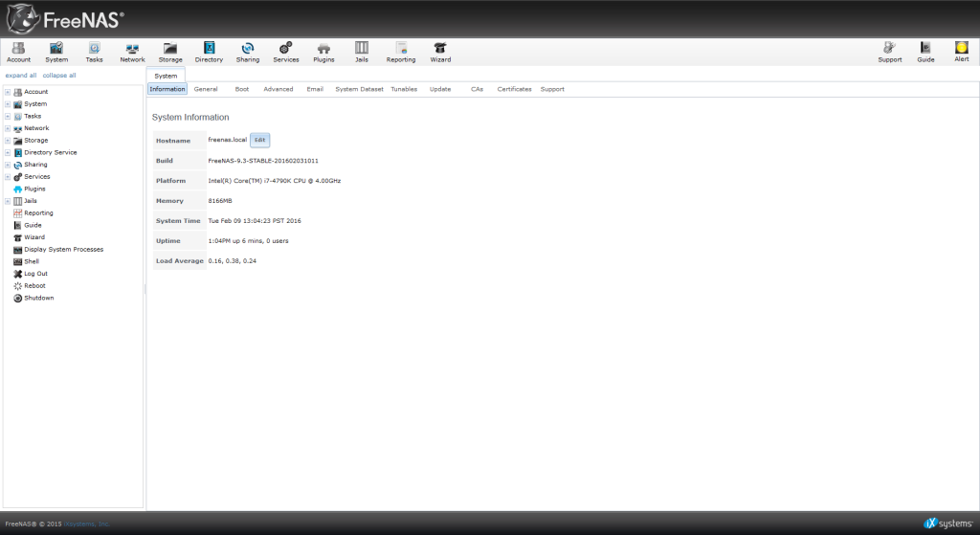Follow the iXsystems, Inc. footer link
Image resolution: width=980 pixels, height=535 pixels.
tap(86, 524)
